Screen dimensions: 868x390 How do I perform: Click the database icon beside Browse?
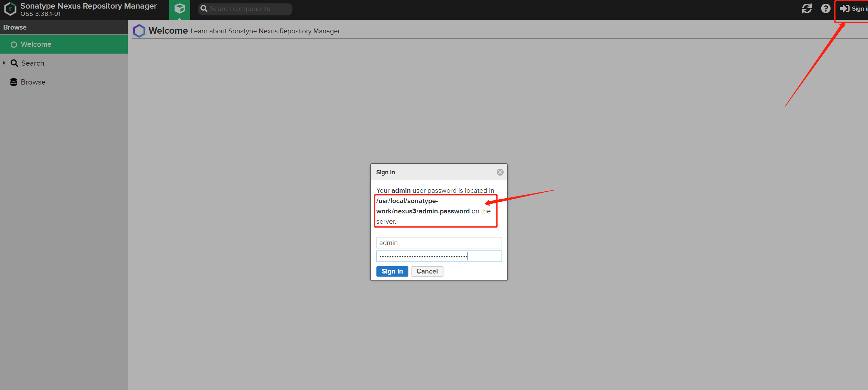coord(14,82)
